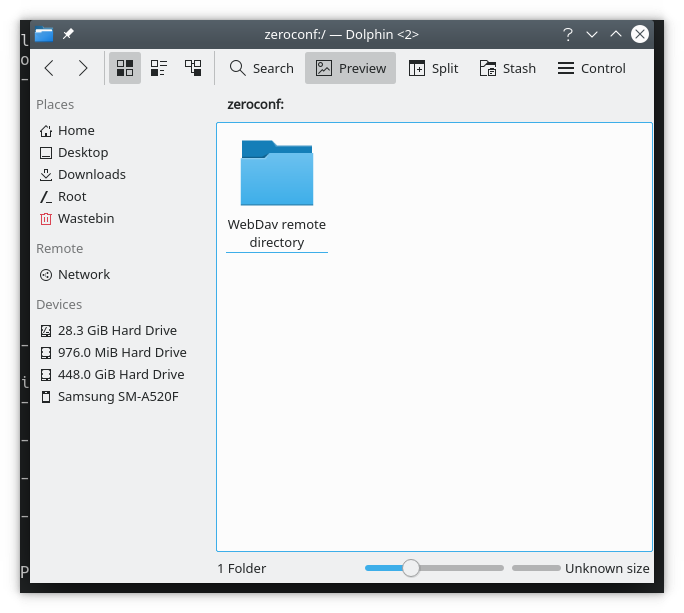
Task: Click the zoom slider handle
Action: coord(410,568)
